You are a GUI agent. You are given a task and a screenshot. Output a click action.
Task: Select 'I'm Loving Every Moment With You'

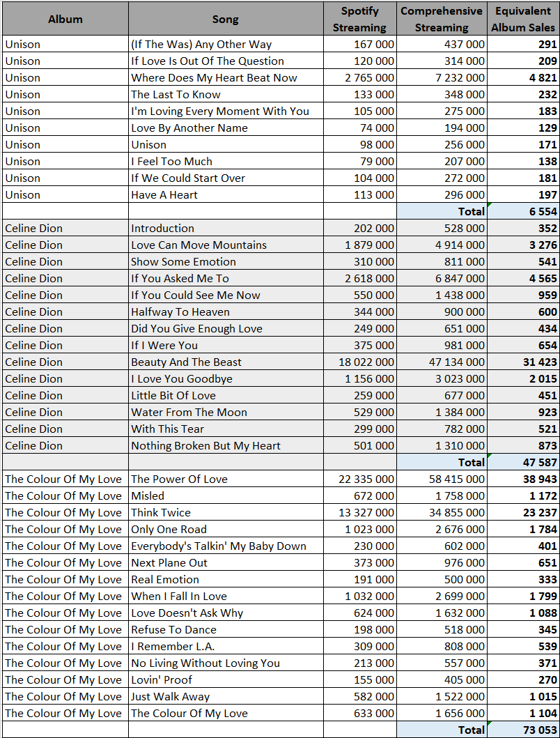226,111
